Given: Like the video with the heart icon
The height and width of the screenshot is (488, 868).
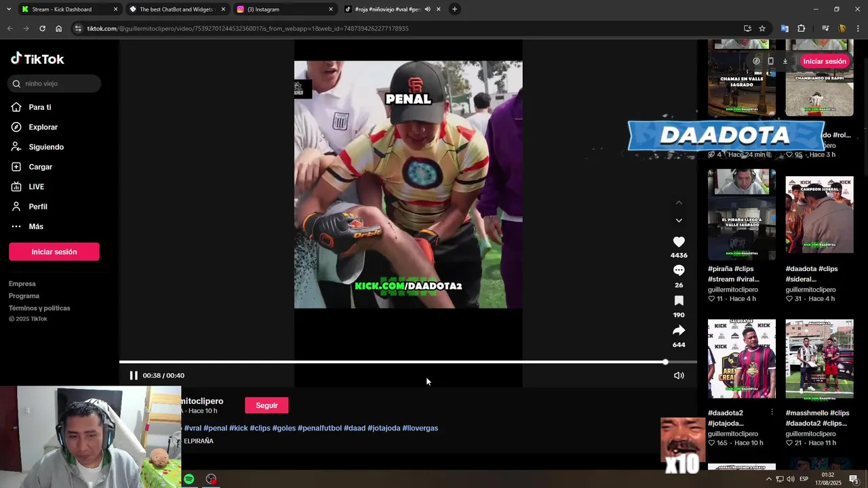Looking at the screenshot, I should click(679, 242).
